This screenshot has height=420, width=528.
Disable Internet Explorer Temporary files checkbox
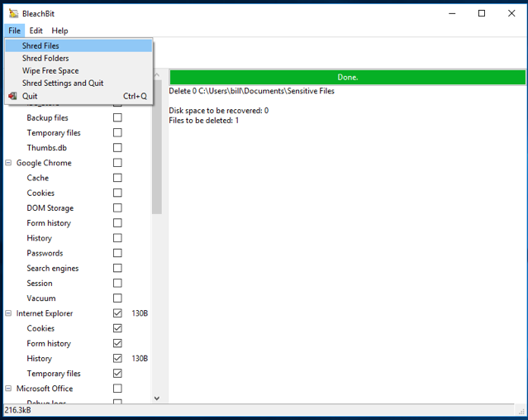[x=117, y=374]
